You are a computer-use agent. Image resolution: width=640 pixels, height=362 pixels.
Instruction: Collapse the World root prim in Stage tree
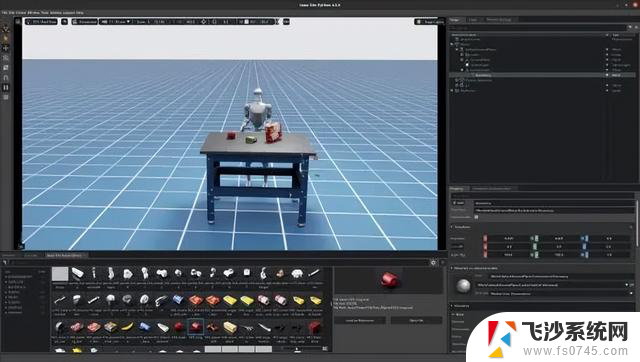point(452,44)
